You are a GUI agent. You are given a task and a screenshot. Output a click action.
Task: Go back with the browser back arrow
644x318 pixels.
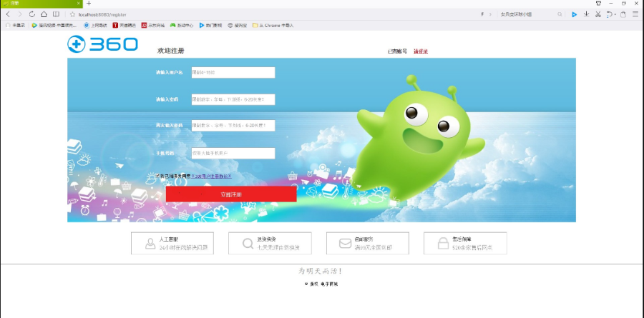[7, 14]
